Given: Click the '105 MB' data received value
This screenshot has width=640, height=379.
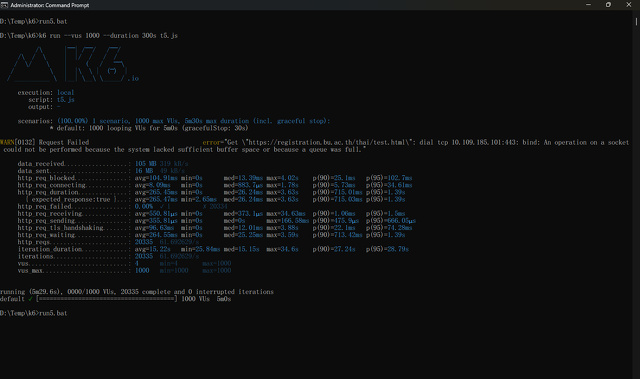Looking at the screenshot, I should (x=146, y=164).
